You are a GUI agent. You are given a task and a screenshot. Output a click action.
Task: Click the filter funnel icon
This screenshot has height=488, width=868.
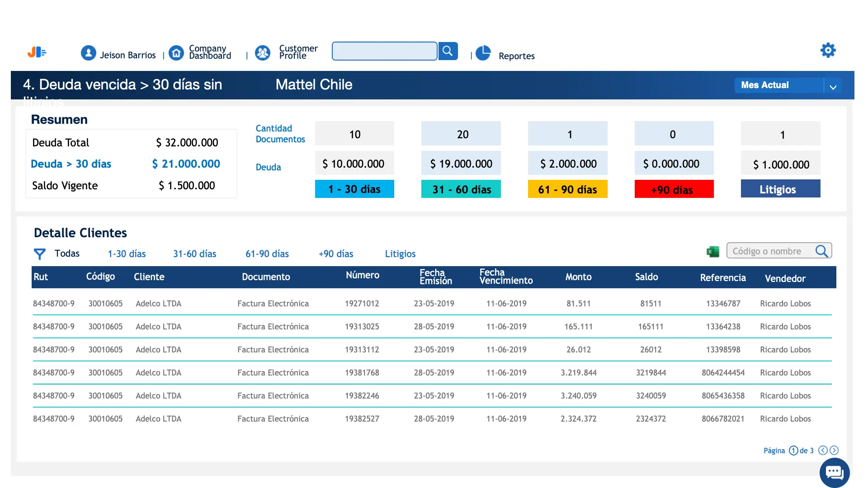(40, 254)
